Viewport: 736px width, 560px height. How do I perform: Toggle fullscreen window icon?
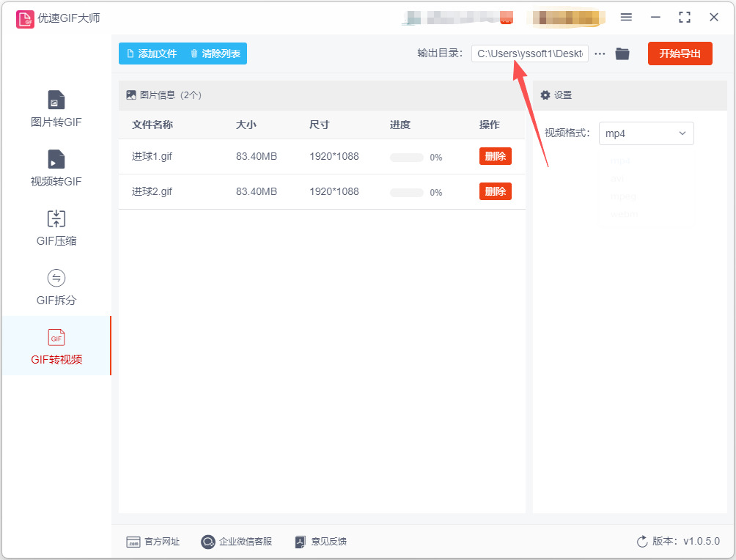pyautogui.click(x=685, y=18)
